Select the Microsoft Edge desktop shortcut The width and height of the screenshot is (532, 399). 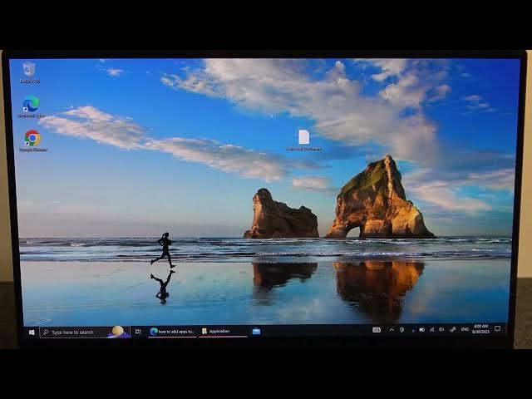31,105
